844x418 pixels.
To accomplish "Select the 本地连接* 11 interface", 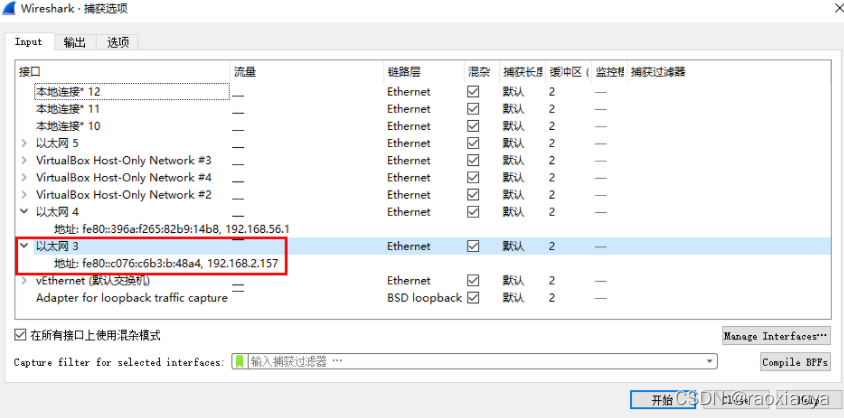I will coord(68,109).
